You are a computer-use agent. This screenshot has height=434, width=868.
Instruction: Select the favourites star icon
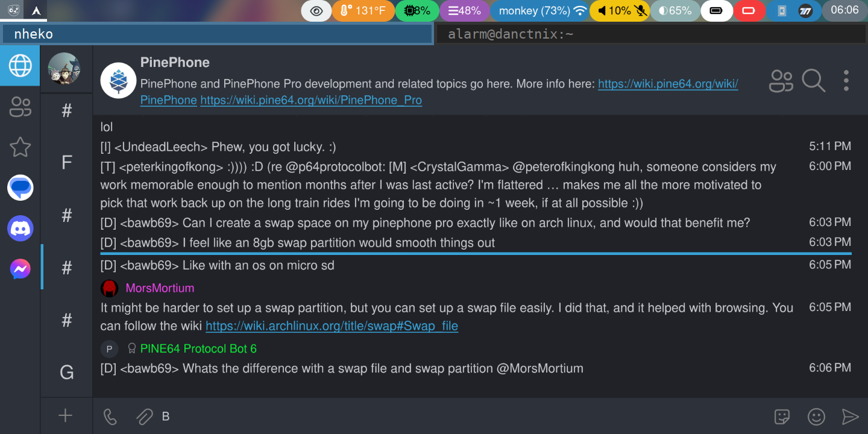pos(20,147)
